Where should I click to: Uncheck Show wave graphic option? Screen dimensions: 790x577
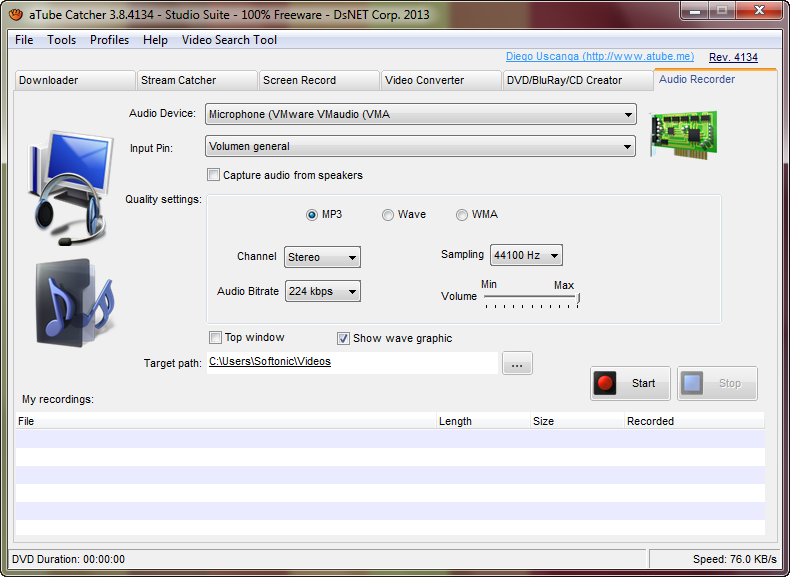pyautogui.click(x=343, y=338)
